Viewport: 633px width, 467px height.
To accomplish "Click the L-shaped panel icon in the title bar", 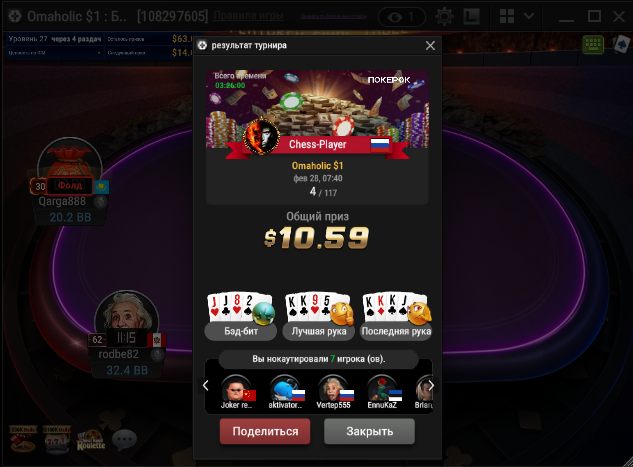I will coord(472,17).
